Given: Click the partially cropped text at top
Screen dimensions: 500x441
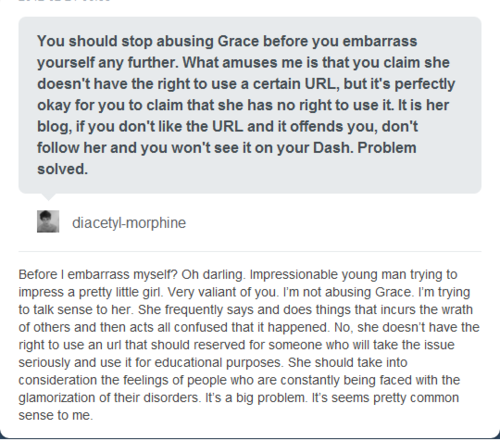Looking at the screenshot, I should coord(64,1).
